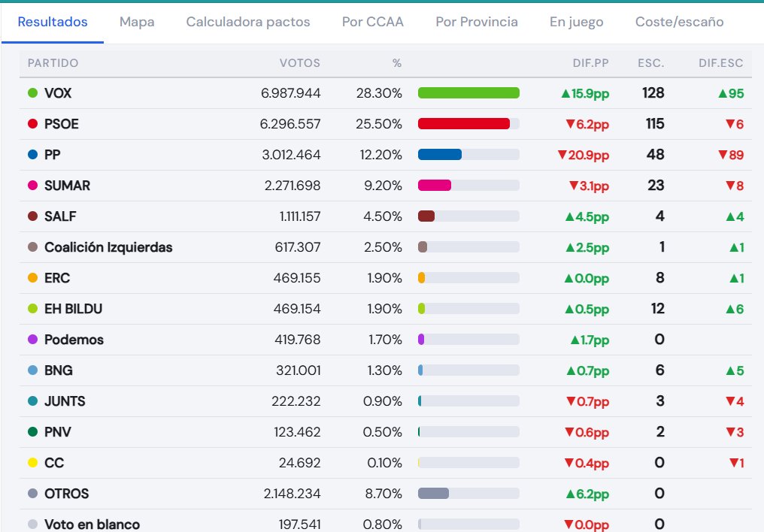764x532 pixels.
Task: Click the Coalición Izquierdas color dot
Action: coord(32,246)
